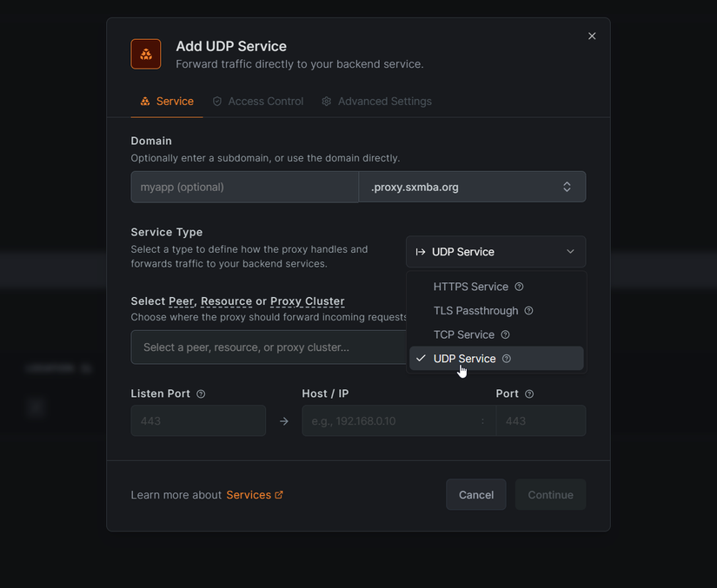Switch to the Access Control tab

pos(258,102)
